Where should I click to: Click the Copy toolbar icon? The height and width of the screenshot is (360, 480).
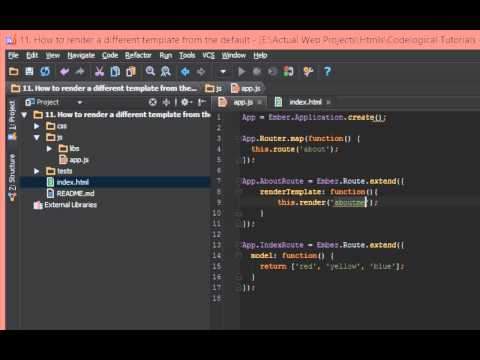115,71
